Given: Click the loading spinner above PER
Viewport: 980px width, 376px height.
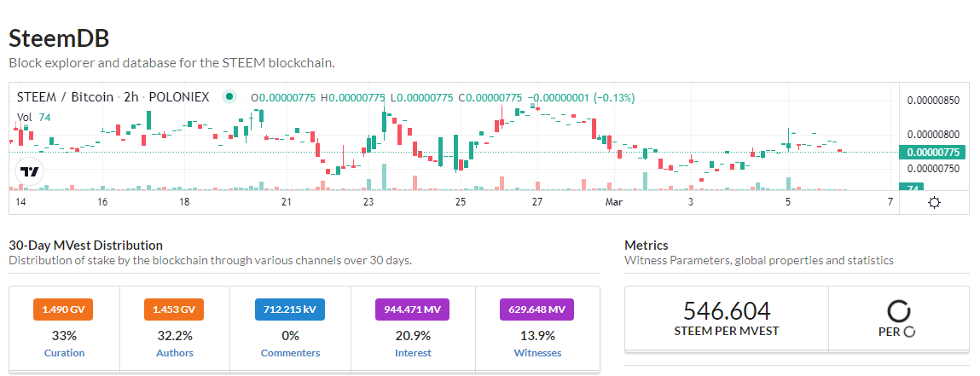Looking at the screenshot, I should click(900, 311).
